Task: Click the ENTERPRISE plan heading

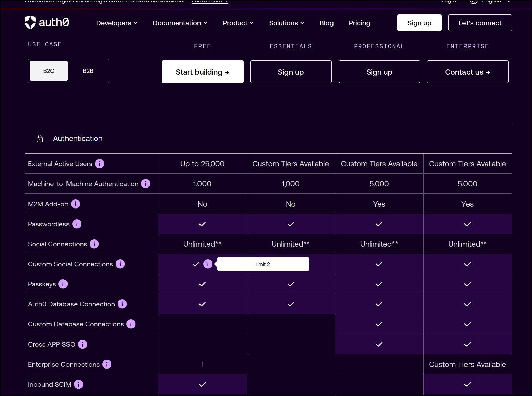Action: (468, 46)
